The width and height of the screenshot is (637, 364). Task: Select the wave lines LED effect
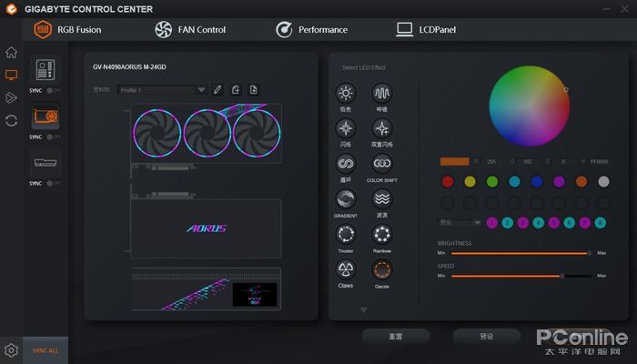pos(382,199)
